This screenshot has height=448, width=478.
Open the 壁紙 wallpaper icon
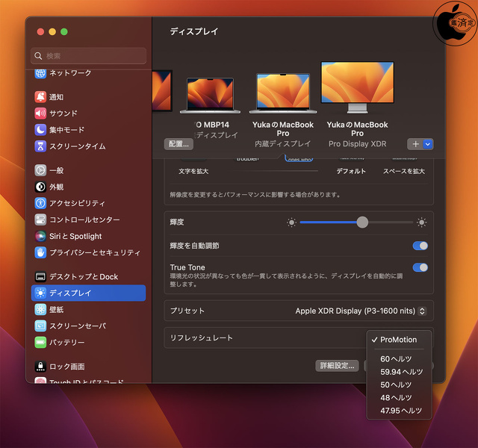(40, 310)
